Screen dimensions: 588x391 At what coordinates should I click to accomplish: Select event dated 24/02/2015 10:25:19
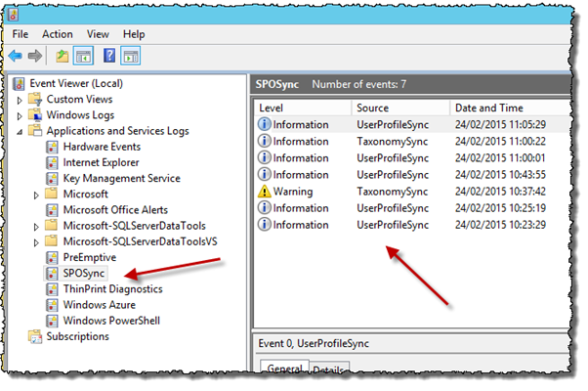coord(500,208)
